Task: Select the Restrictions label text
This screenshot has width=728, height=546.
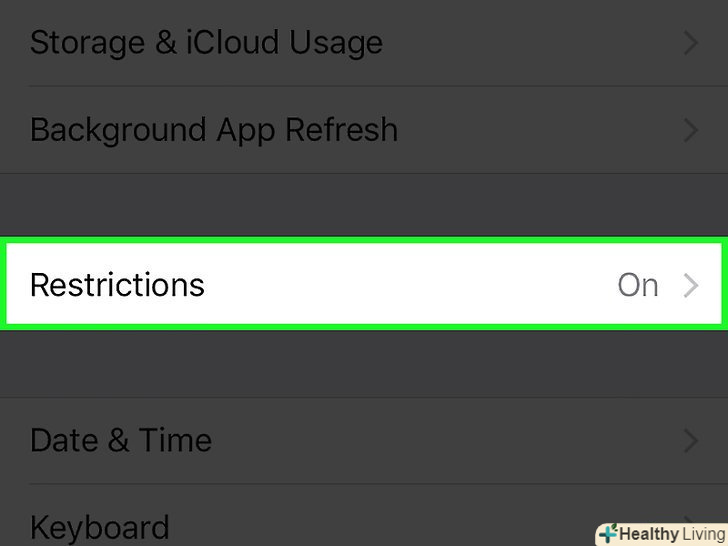Action: [x=117, y=285]
